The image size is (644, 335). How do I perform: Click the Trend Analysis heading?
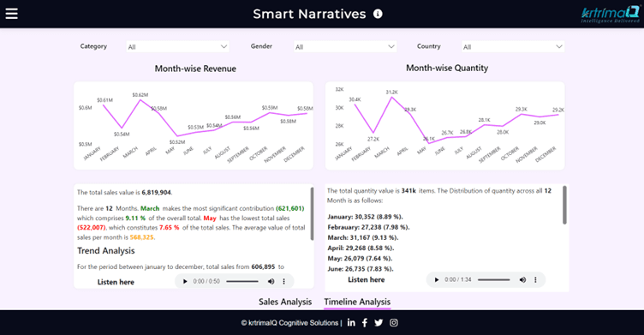point(106,251)
